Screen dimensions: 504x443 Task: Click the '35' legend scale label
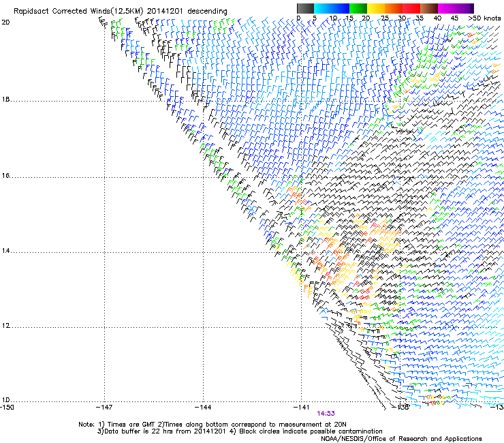pos(420,18)
